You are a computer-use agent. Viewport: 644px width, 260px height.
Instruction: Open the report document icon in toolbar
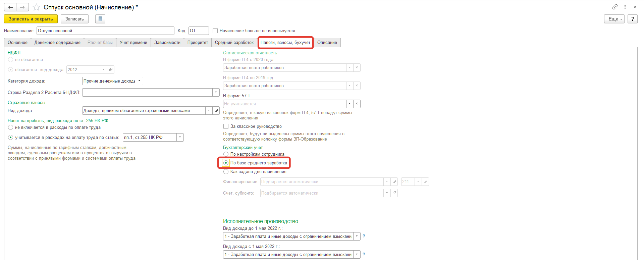[100, 19]
